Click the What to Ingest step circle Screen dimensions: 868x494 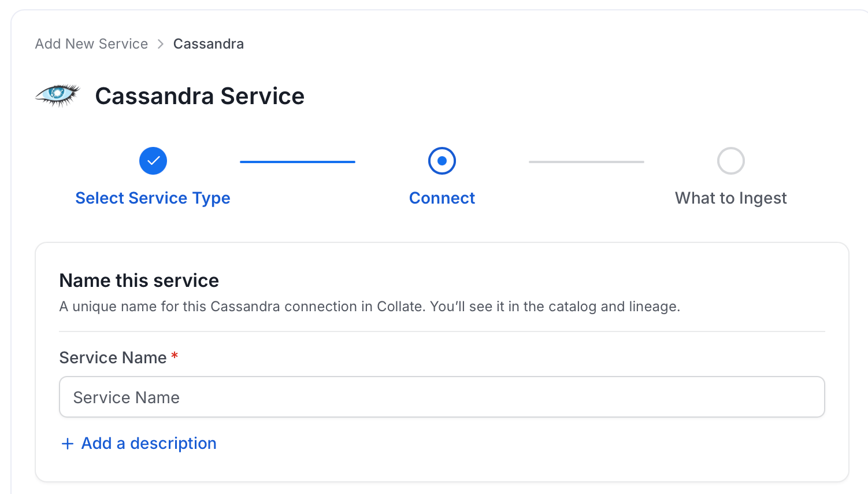(731, 161)
